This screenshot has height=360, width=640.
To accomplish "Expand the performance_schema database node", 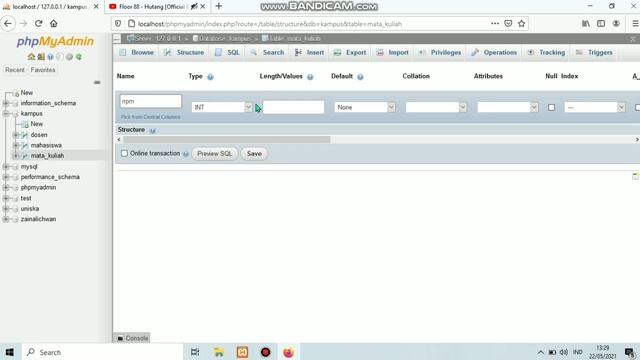I will 6,177.
